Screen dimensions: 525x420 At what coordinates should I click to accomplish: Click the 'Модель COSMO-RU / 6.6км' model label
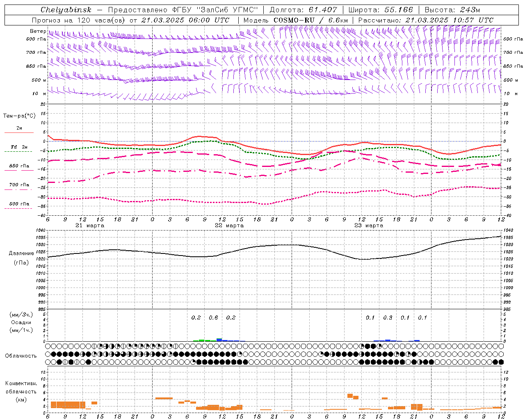[x=295, y=20]
